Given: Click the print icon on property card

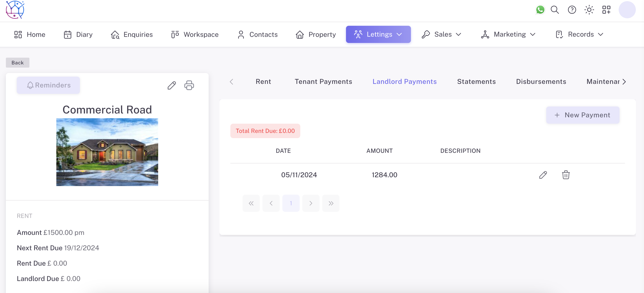Looking at the screenshot, I should pos(189,85).
